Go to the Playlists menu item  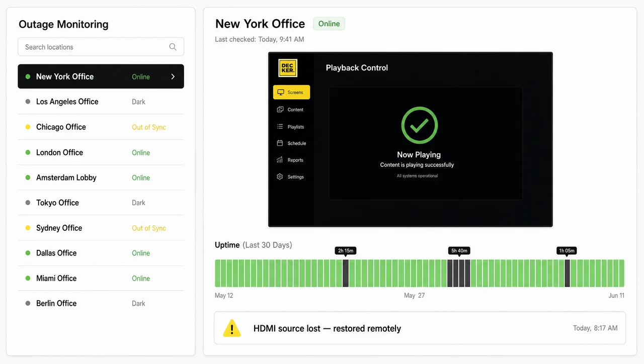click(x=291, y=127)
